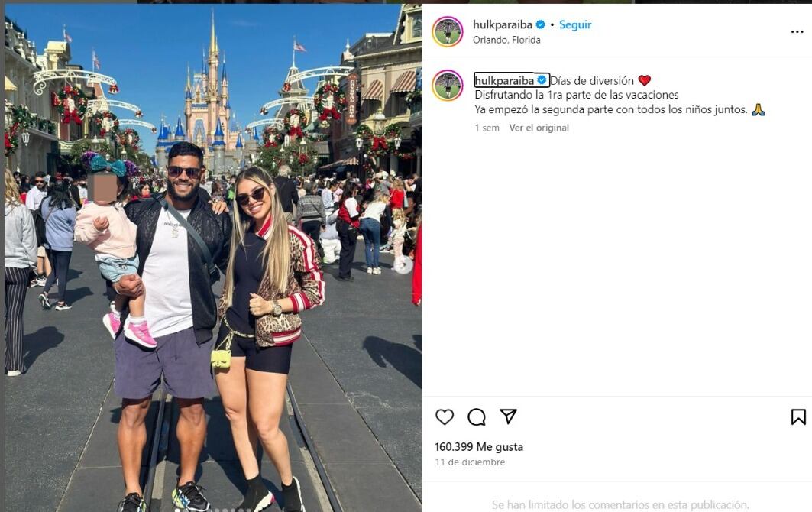Open more options three-dot menu
Viewport: 812px width, 512px height.
pos(797,31)
